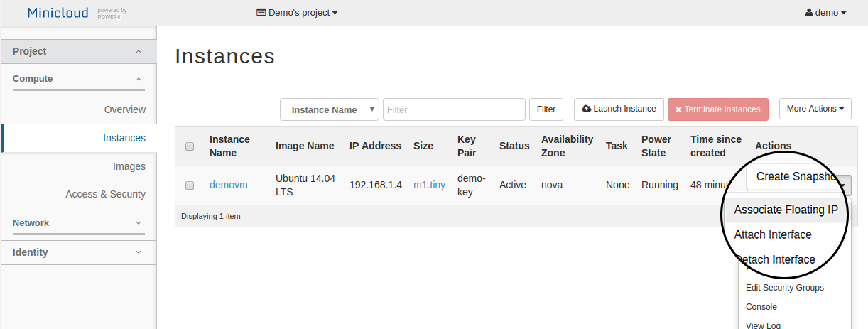This screenshot has width=868, height=329.
Task: Click the Running power state cell
Action: point(660,185)
